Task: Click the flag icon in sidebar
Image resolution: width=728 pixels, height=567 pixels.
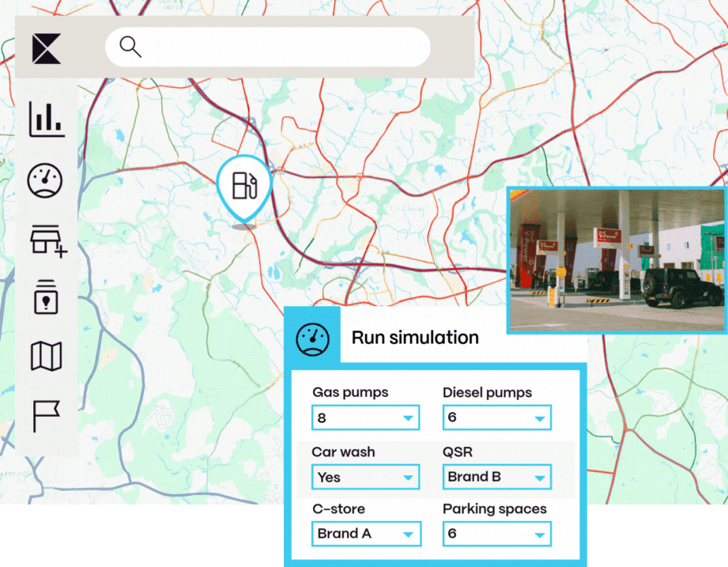Action: click(46, 416)
